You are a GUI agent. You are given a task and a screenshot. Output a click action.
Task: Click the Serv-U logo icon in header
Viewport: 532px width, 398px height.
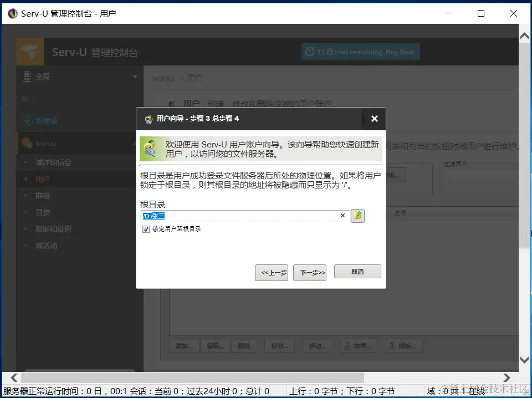pos(30,52)
